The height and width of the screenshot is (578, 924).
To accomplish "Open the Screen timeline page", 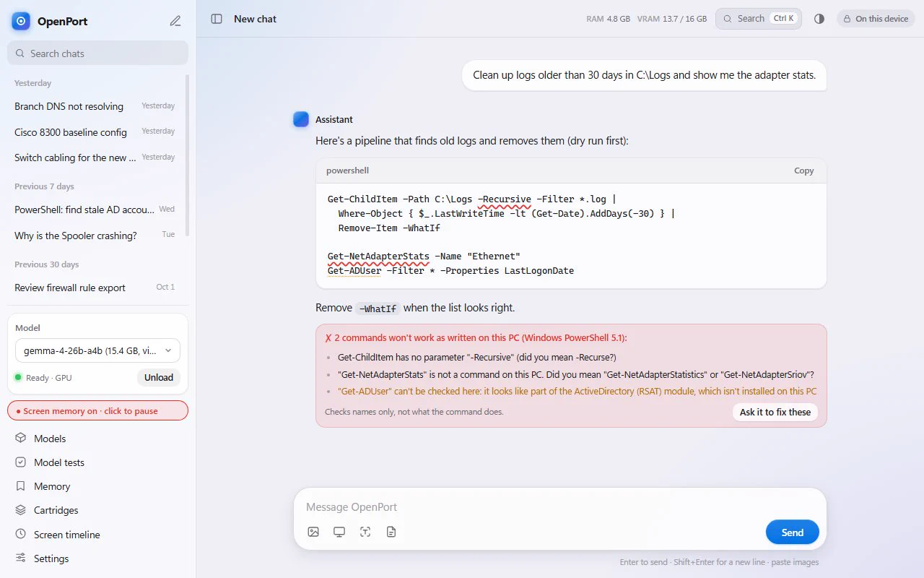I will click(x=97, y=535).
